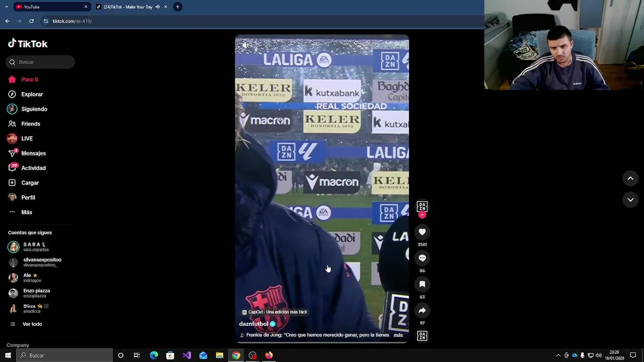Open sara.espadaa followed account
This screenshot has width=644, height=362.
point(29,247)
